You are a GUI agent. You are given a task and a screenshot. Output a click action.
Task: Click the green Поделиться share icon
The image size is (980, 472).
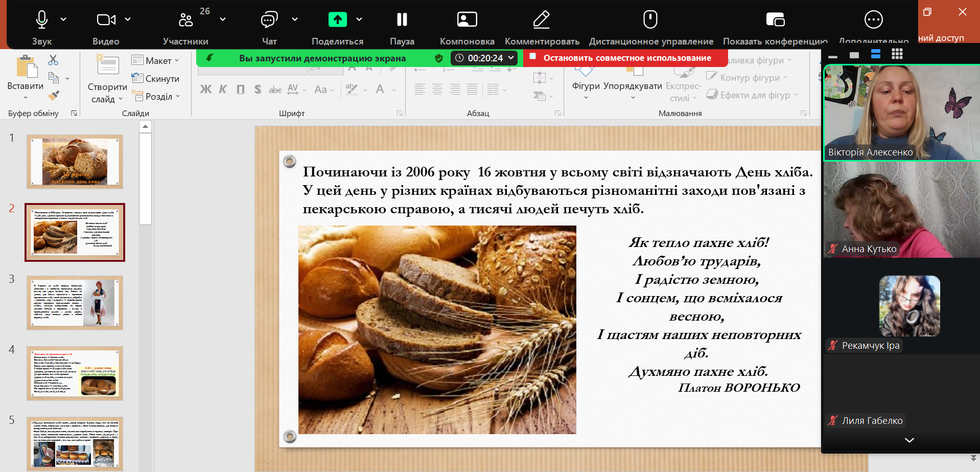point(337,20)
